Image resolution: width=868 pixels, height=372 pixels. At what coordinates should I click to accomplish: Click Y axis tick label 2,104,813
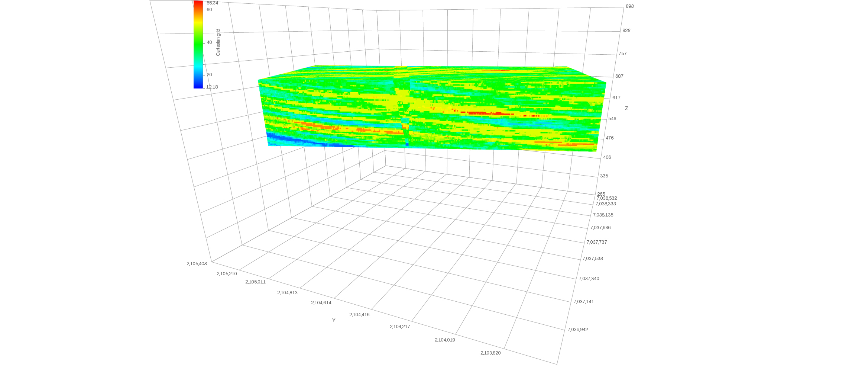[x=287, y=293]
